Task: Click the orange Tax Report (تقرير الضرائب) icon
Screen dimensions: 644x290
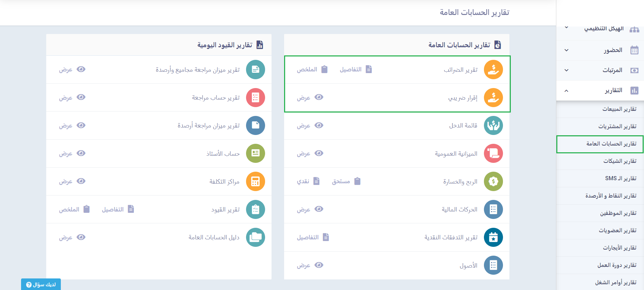Action: point(493,69)
